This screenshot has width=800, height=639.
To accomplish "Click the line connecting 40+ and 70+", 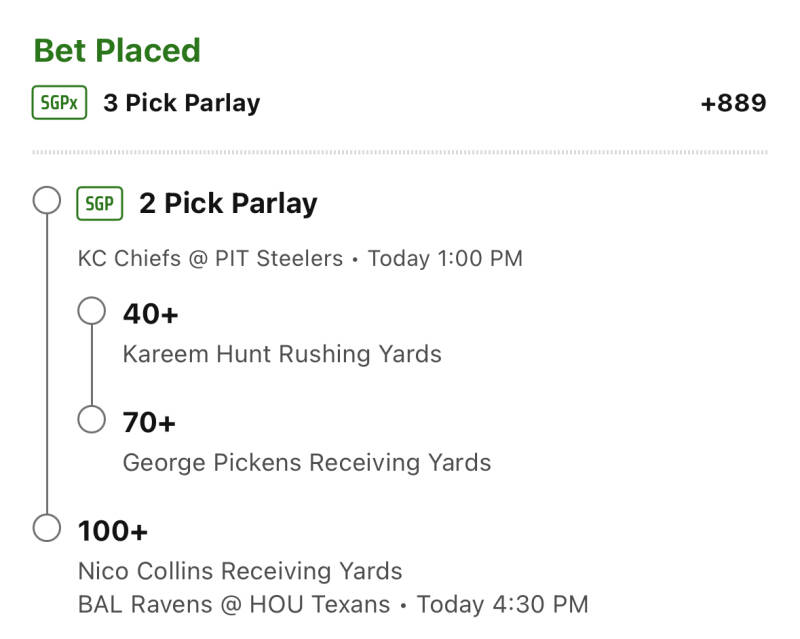I will coord(91,366).
